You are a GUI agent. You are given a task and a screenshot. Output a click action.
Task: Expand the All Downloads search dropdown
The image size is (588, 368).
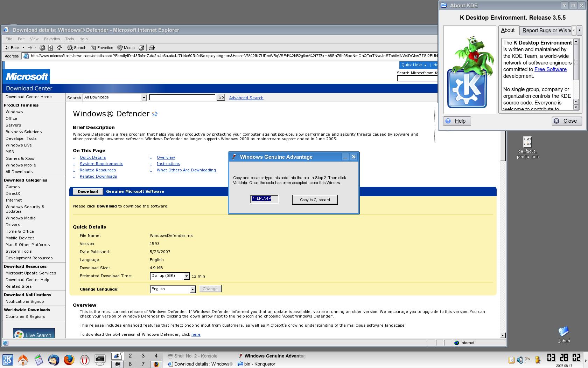143,98
